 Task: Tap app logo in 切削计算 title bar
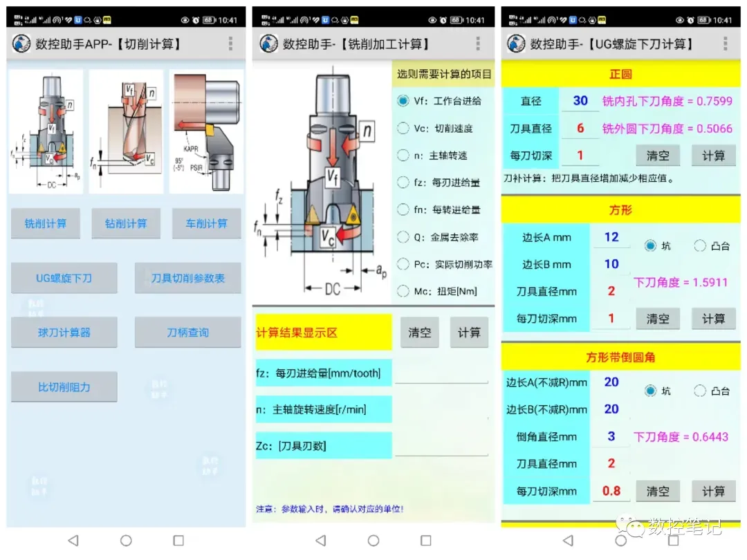21,44
